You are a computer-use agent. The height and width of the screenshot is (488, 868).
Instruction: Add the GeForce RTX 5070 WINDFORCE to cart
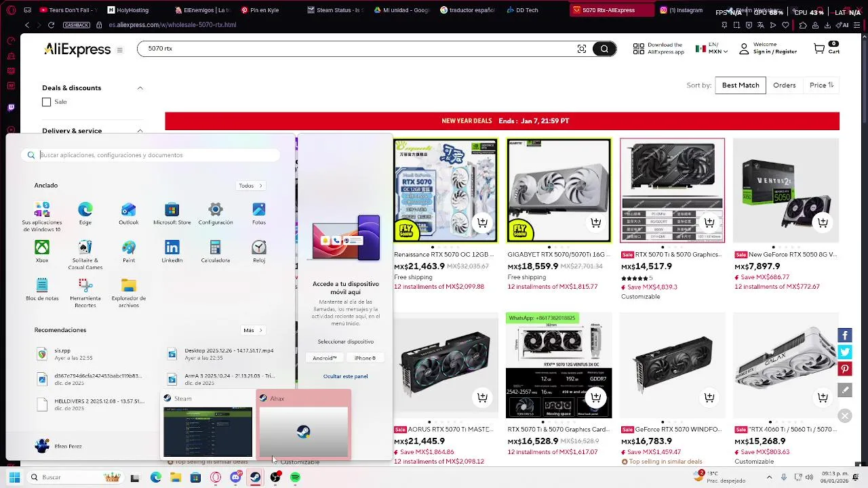709,397
